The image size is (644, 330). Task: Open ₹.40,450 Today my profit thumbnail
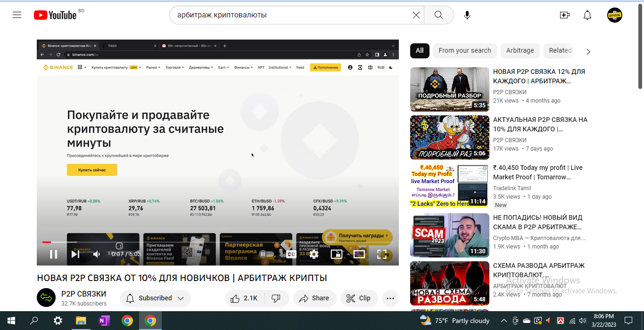pyautogui.click(x=450, y=185)
